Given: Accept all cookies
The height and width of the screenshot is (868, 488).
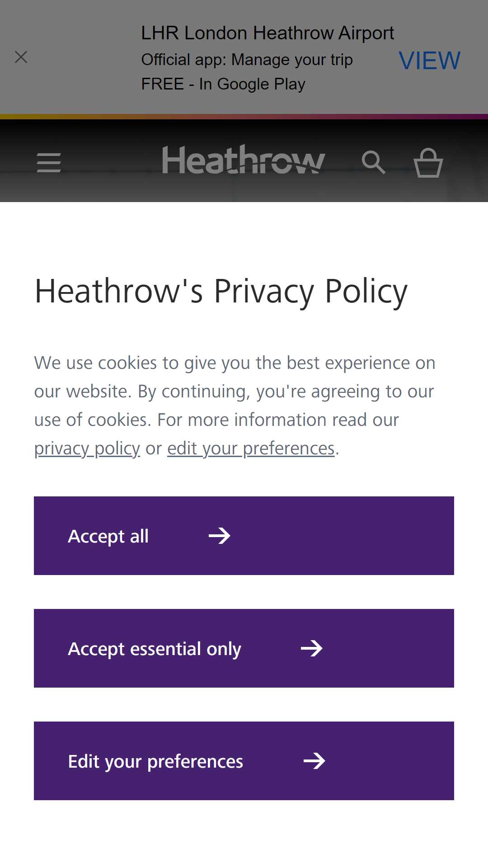Looking at the screenshot, I should point(244,536).
